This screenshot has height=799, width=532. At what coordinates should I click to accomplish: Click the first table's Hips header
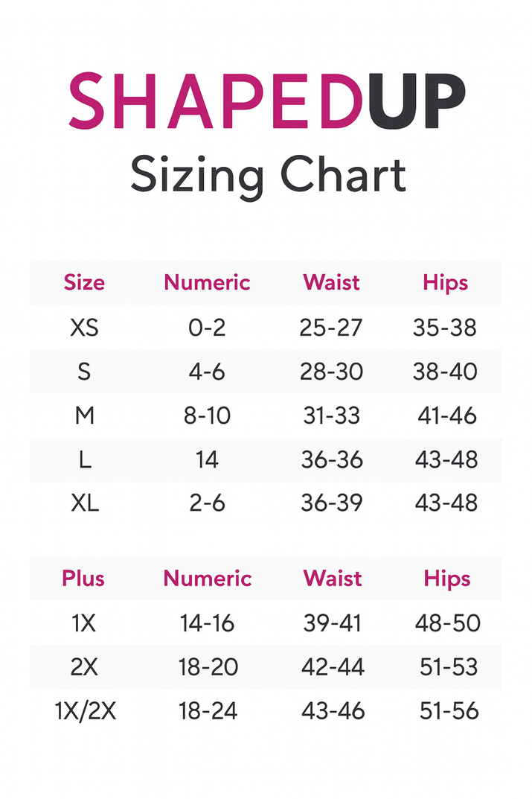point(446,283)
